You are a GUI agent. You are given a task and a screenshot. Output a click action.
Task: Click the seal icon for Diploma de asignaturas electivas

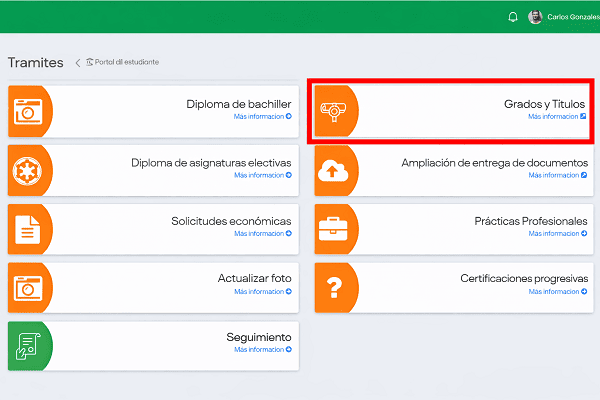click(27, 169)
